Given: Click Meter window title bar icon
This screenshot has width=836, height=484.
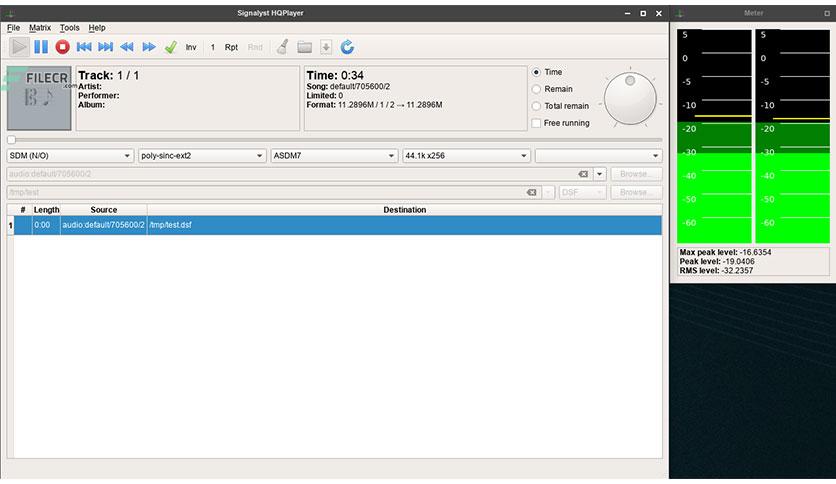Looking at the screenshot, I should coord(680,13).
